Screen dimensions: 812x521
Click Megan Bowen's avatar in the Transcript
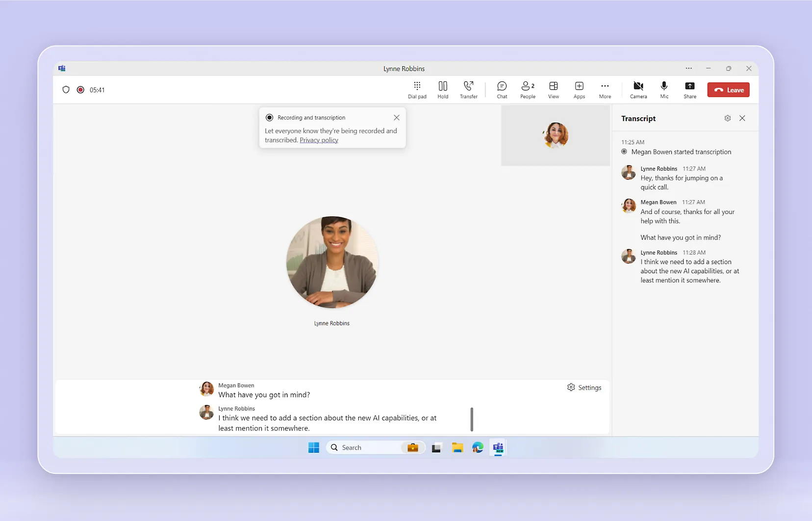tap(629, 206)
